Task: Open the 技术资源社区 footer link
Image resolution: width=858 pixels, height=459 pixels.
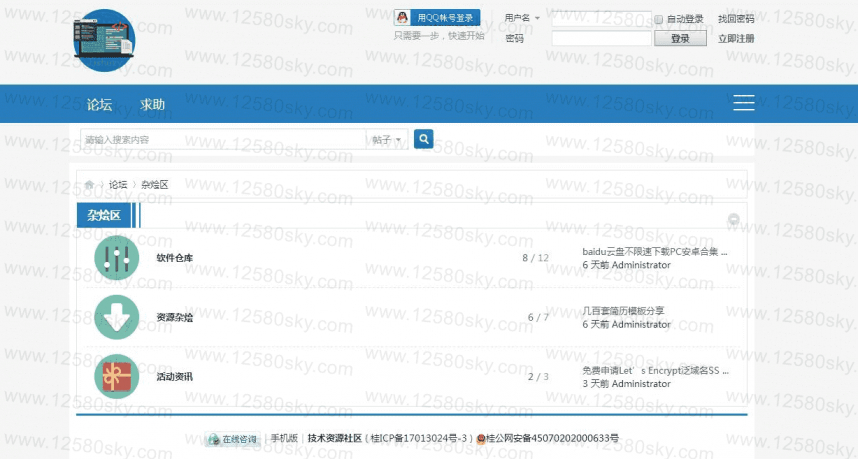Action: [x=334, y=438]
